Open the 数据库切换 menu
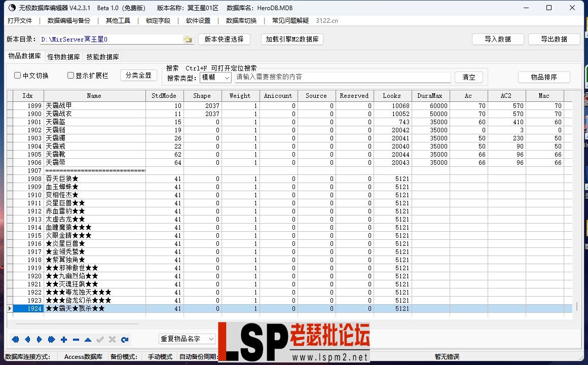 click(x=241, y=21)
